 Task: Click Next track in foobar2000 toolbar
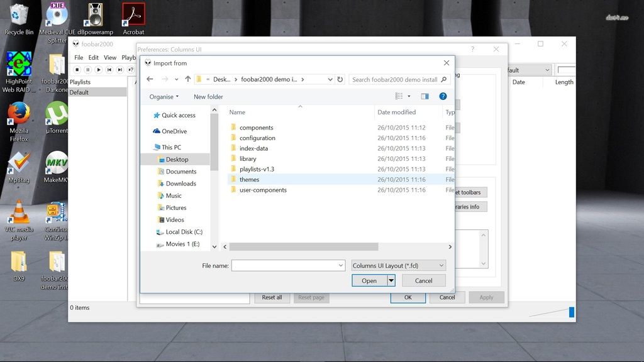click(119, 70)
